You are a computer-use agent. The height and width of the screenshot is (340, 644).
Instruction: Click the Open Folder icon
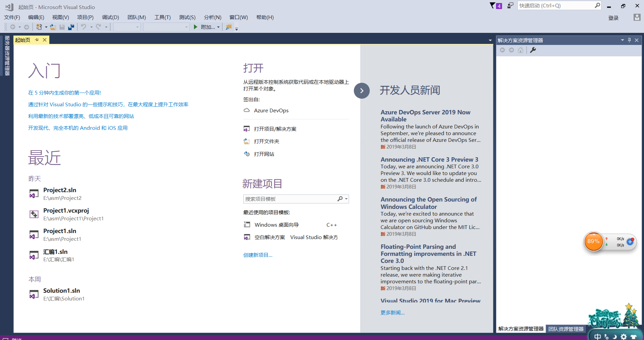[247, 141]
